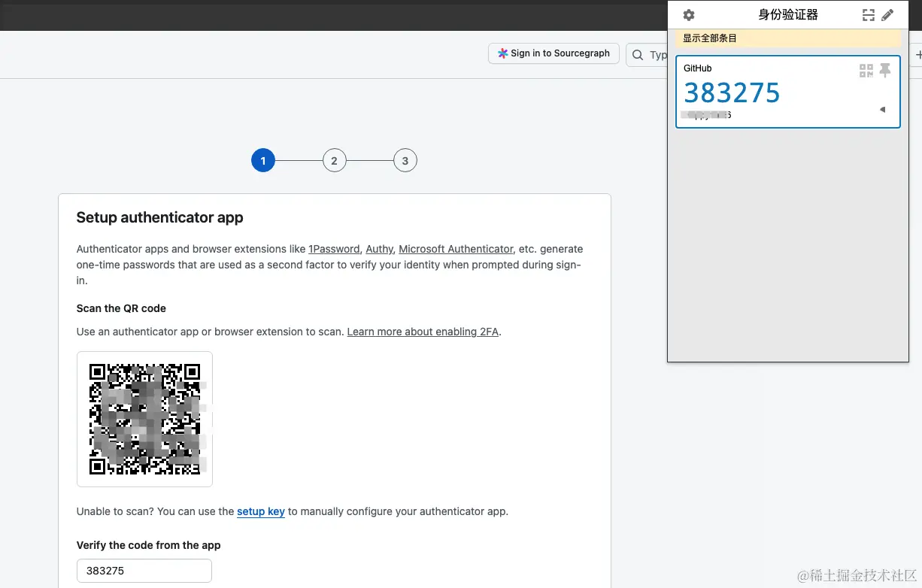The height and width of the screenshot is (588, 922).
Task: Click the QR code image
Action: [x=144, y=419]
